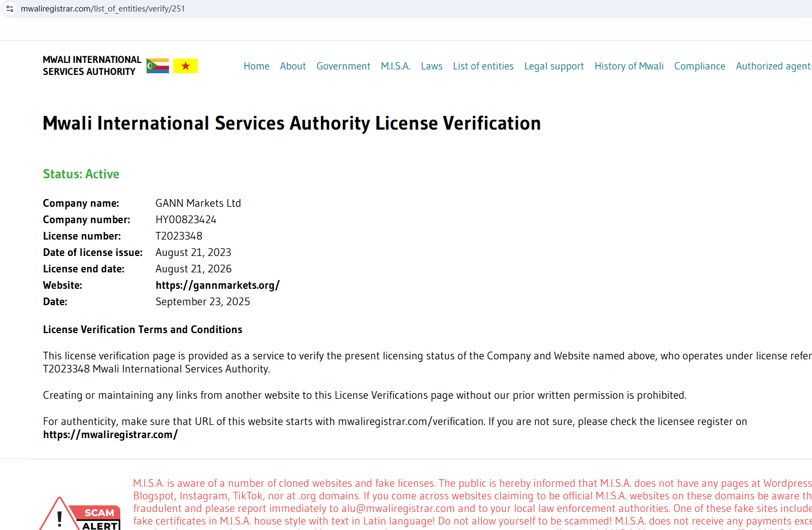Image resolution: width=812 pixels, height=530 pixels.
Task: Visit the History of Mwali page
Action: click(629, 66)
